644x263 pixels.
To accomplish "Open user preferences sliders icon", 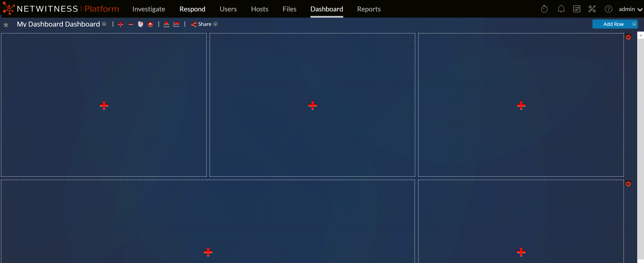I will 577,9.
